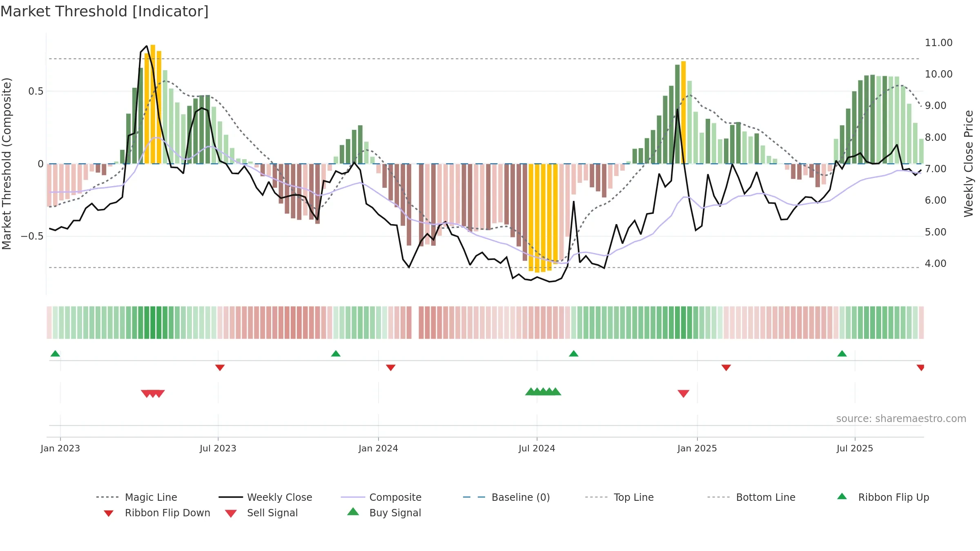Toggle the Composite legend entry
Image resolution: width=980 pixels, height=551 pixels.
[381, 497]
